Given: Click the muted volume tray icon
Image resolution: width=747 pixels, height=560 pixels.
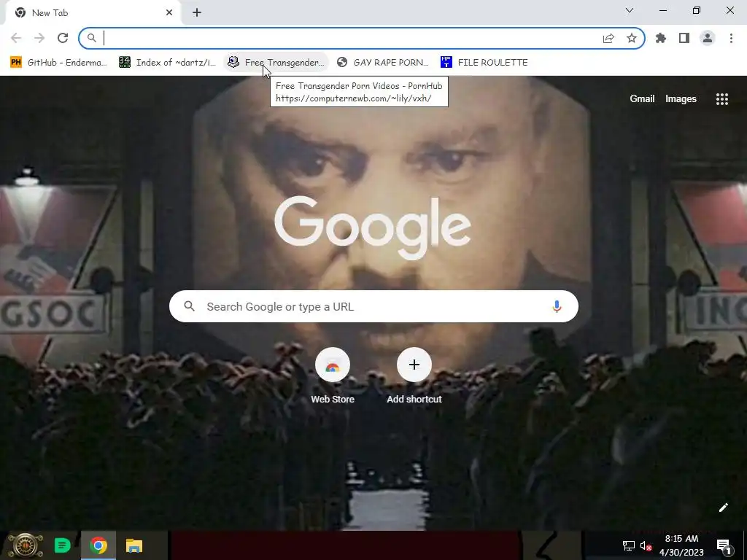Looking at the screenshot, I should 646,545.
